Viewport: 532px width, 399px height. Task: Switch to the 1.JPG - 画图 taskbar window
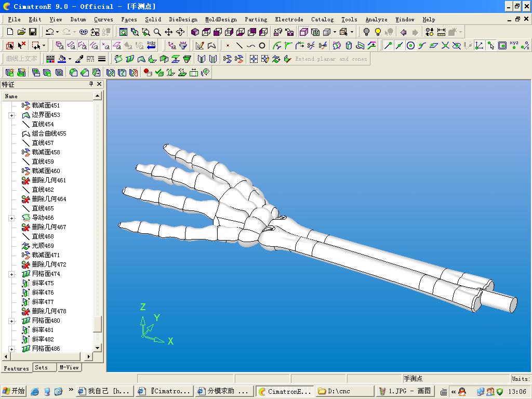(405, 391)
